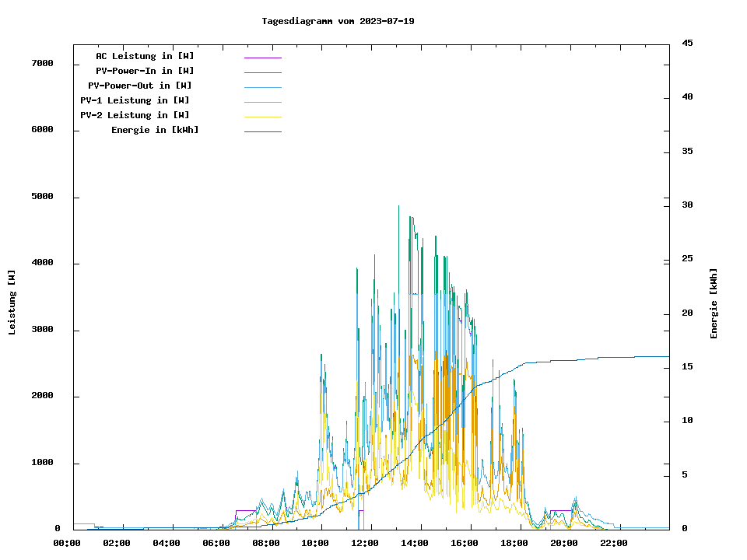
Task: Select the AC Leistung legend label
Action: (145, 56)
